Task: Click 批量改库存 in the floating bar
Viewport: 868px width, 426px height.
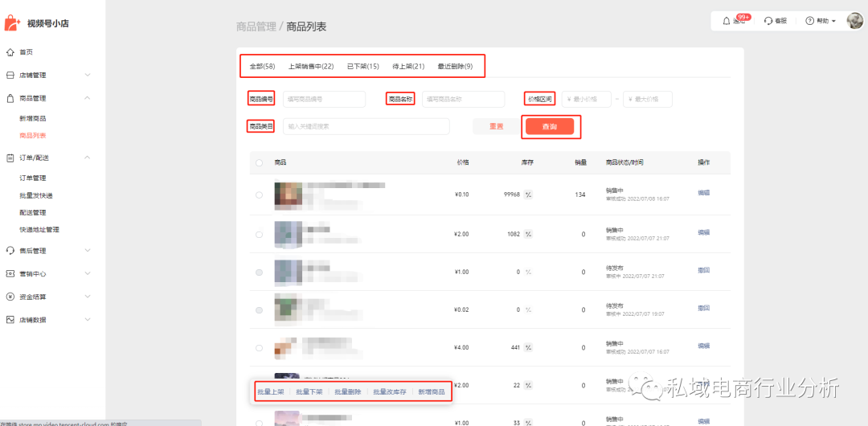Action: click(390, 391)
